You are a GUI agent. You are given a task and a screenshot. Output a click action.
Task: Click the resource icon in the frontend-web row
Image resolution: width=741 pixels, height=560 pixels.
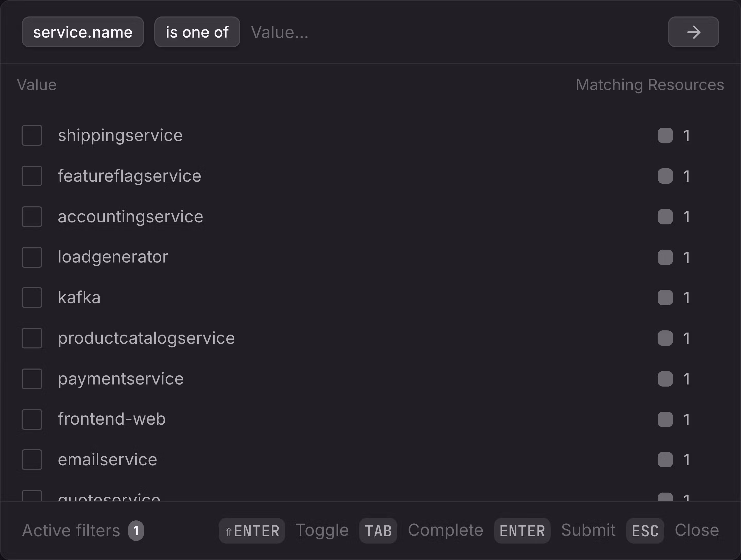[665, 419]
